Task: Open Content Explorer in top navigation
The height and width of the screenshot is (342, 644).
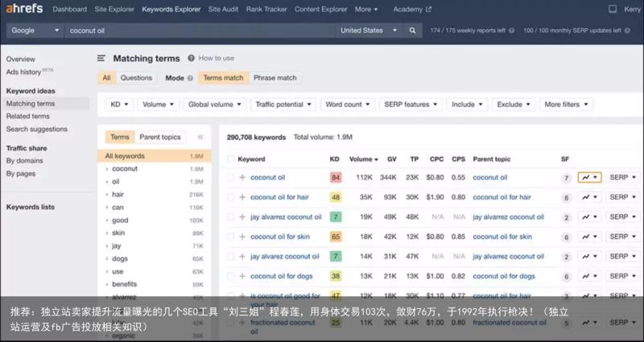Action: click(320, 9)
